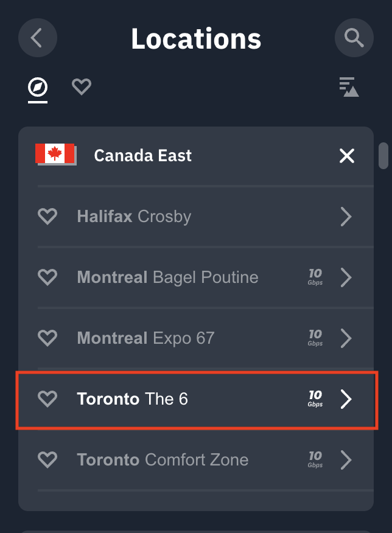
Task: Click the 10 Gbps badge on Toronto The 6
Action: pos(315,399)
